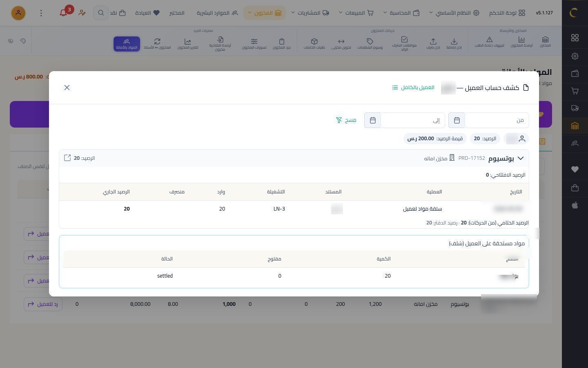Expand the المشتريات purchases dropdown

[x=310, y=13]
